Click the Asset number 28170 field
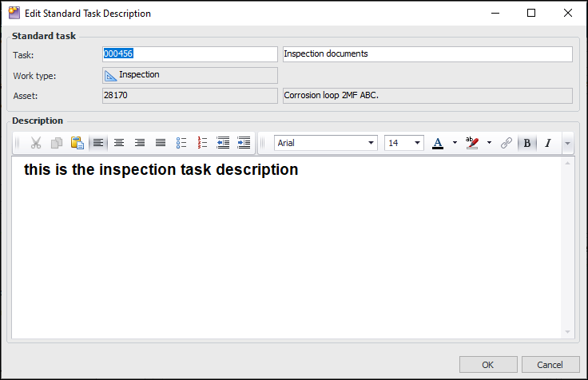The width and height of the screenshot is (588, 380). [x=190, y=96]
